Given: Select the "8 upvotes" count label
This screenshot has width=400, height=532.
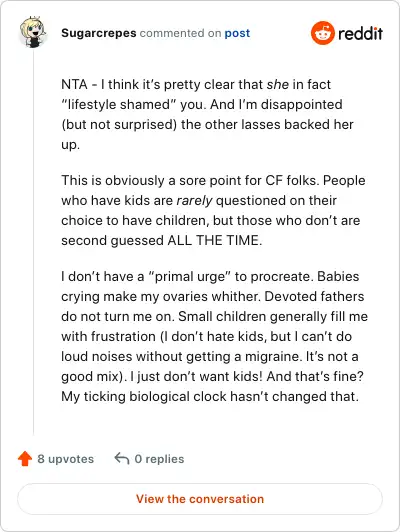Looking at the screenshot, I should tap(65, 459).
